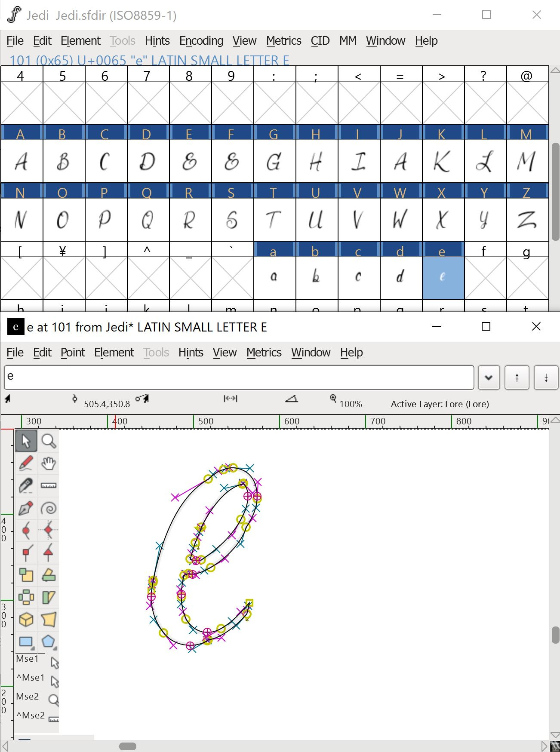Open Hints menu in the glyph window
The height and width of the screenshot is (752, 560).
tap(191, 353)
